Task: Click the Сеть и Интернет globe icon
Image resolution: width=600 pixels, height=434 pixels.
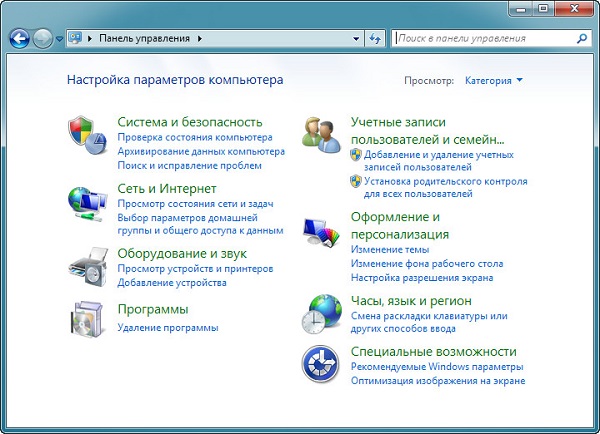Action: pos(87,204)
